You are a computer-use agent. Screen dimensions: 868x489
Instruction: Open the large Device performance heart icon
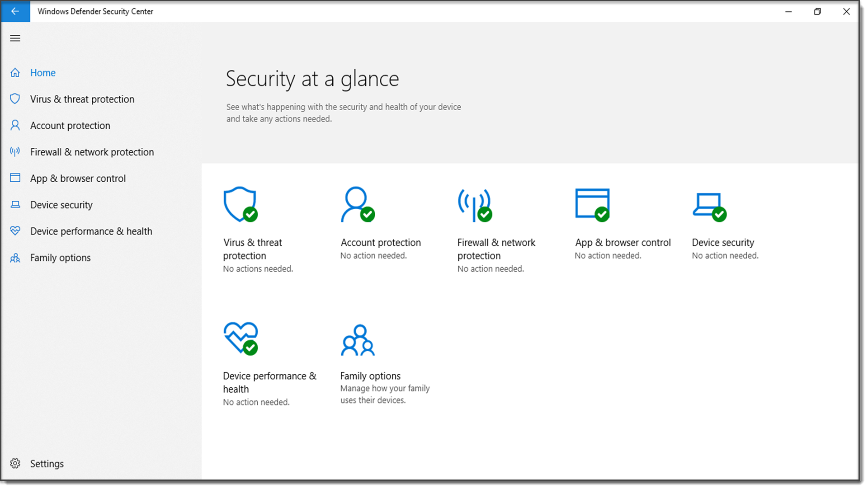[241, 339]
